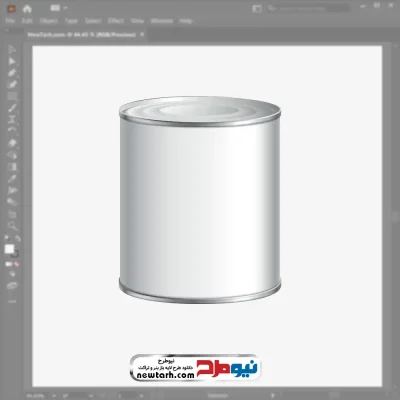The height and width of the screenshot is (400, 400).
Task: Select the Zoom magnifier tool
Action: point(13,226)
